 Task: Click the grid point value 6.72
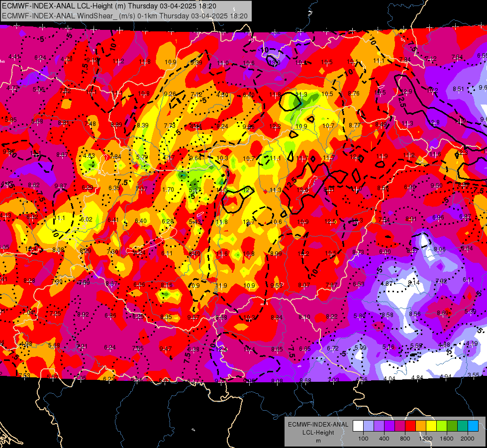(x=333, y=348)
